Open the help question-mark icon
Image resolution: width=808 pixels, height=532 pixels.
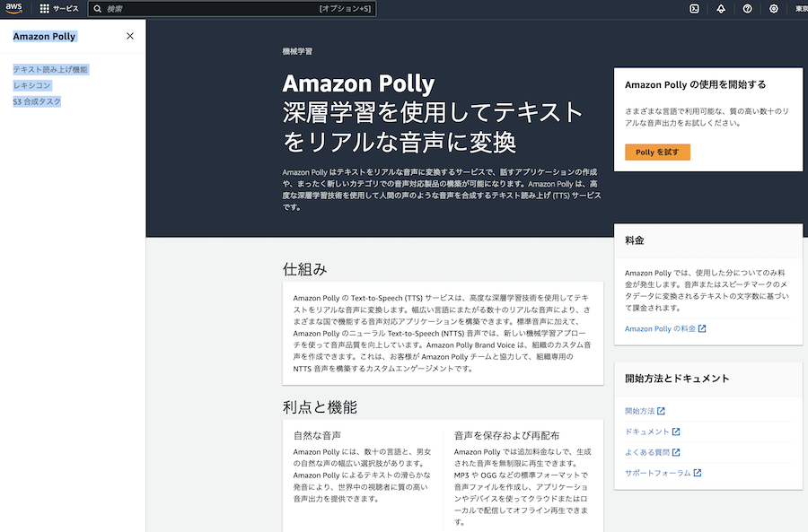click(746, 9)
